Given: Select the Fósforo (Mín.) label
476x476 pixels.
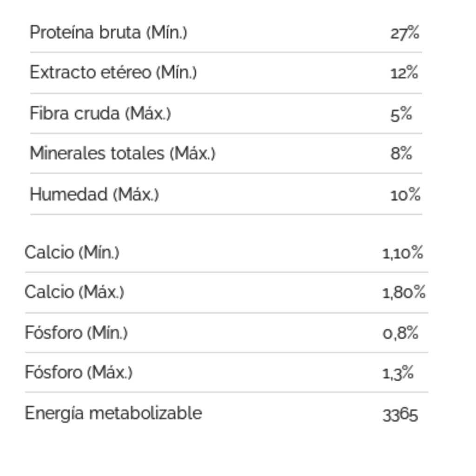Looking at the screenshot, I should coord(76,333).
